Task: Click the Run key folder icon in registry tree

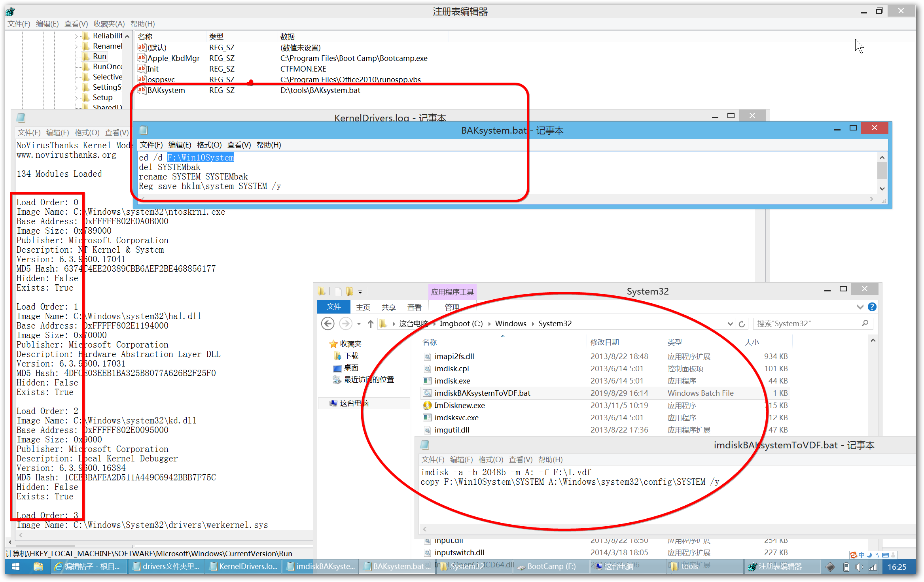Action: tap(86, 57)
